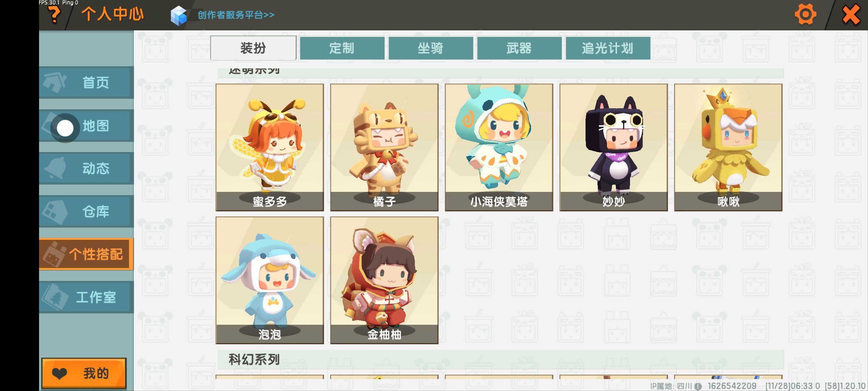
Task: Open the 仓库 warehouse section
Action: point(86,211)
